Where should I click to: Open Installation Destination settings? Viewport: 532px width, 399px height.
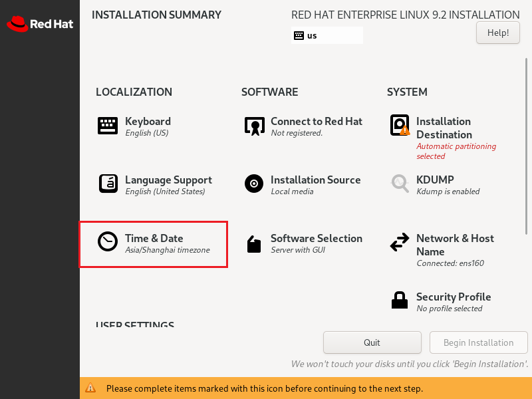[x=443, y=138]
